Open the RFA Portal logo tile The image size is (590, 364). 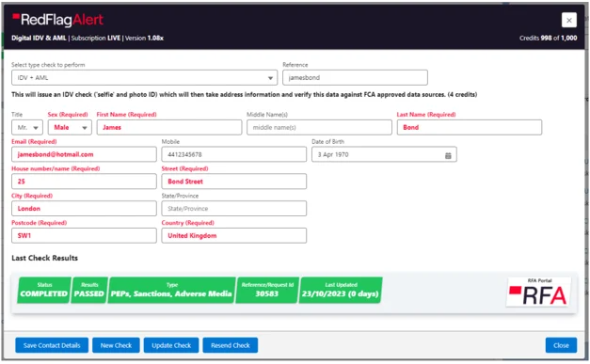(538, 293)
